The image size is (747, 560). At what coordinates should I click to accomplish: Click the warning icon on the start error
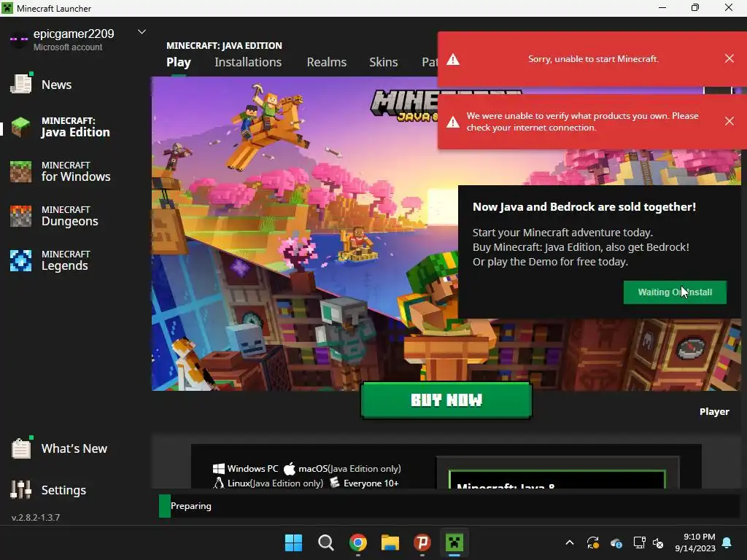pos(453,60)
